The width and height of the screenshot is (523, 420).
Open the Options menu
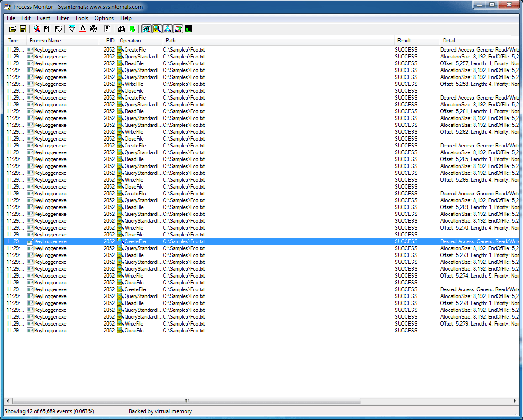click(x=104, y=18)
